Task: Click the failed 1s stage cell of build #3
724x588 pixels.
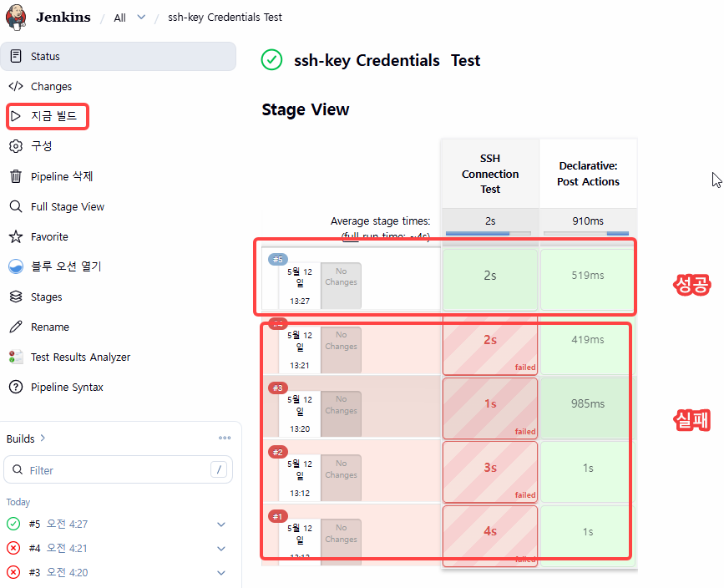Action: click(x=490, y=408)
